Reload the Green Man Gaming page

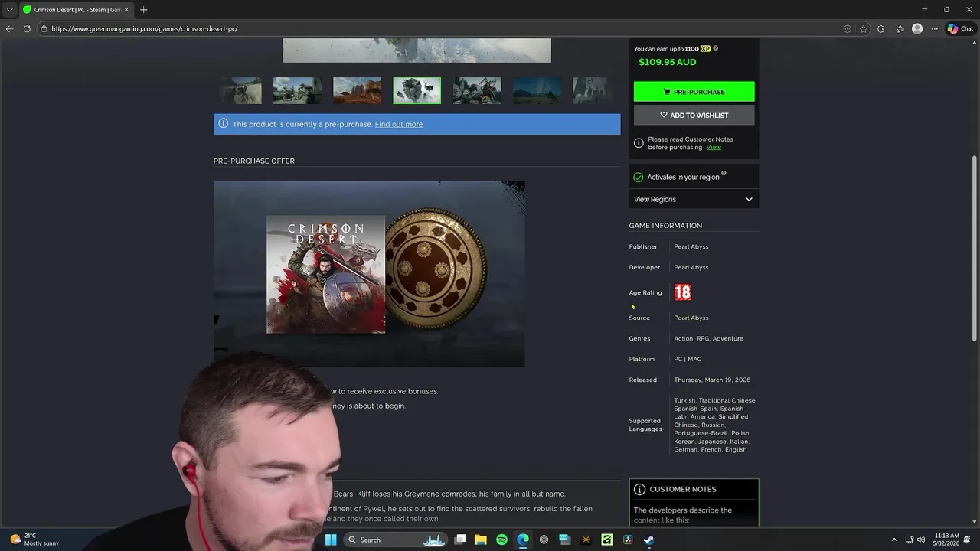click(27, 28)
